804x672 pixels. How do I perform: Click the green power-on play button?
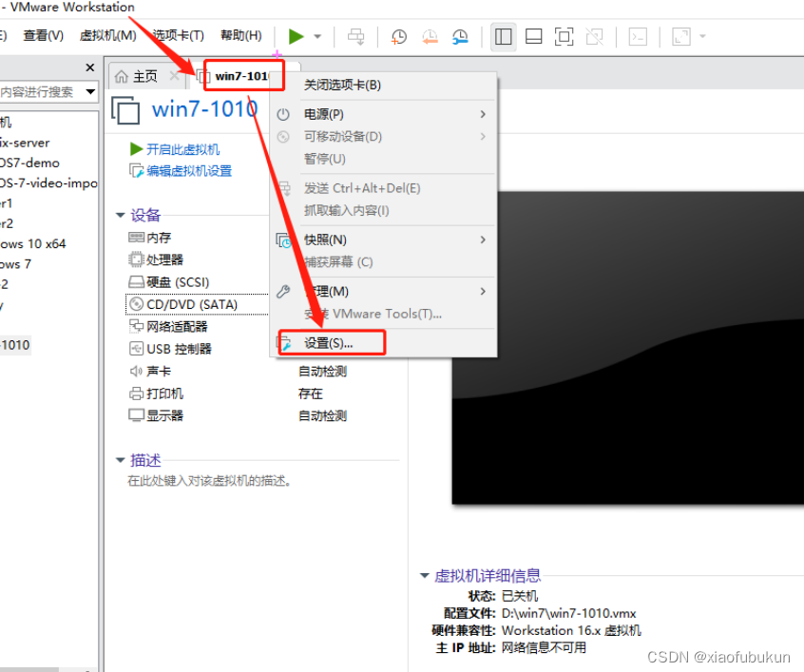pyautogui.click(x=296, y=36)
